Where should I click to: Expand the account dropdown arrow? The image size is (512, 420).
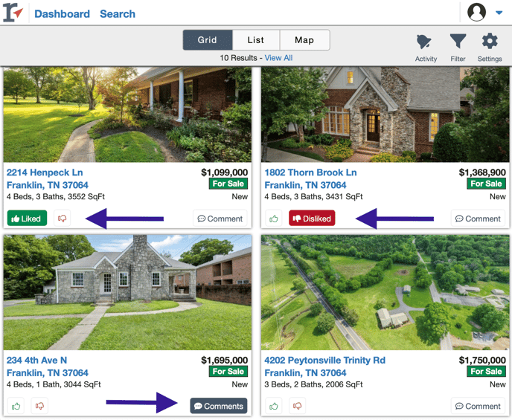pos(499,13)
